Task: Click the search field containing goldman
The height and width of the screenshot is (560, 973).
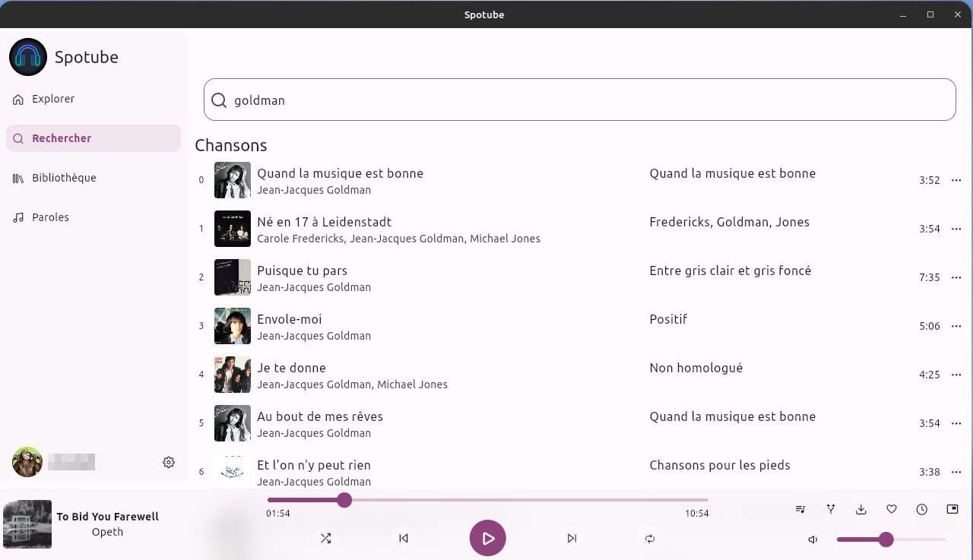Action: (579, 100)
